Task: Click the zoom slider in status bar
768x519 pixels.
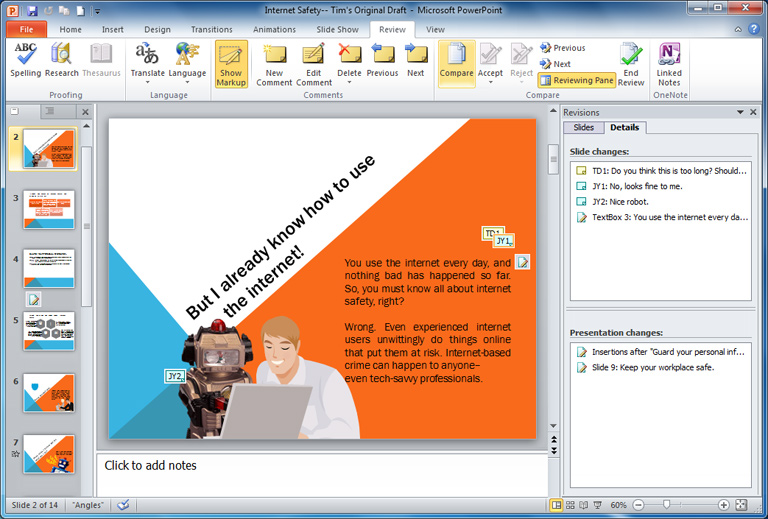Action: [665, 505]
